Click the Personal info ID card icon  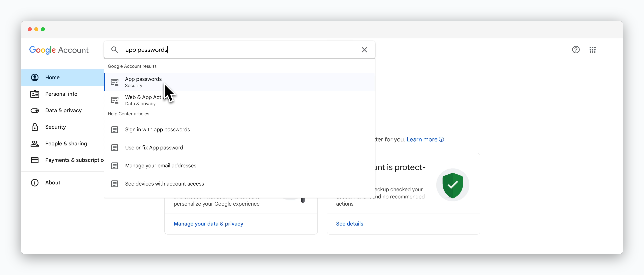(35, 94)
